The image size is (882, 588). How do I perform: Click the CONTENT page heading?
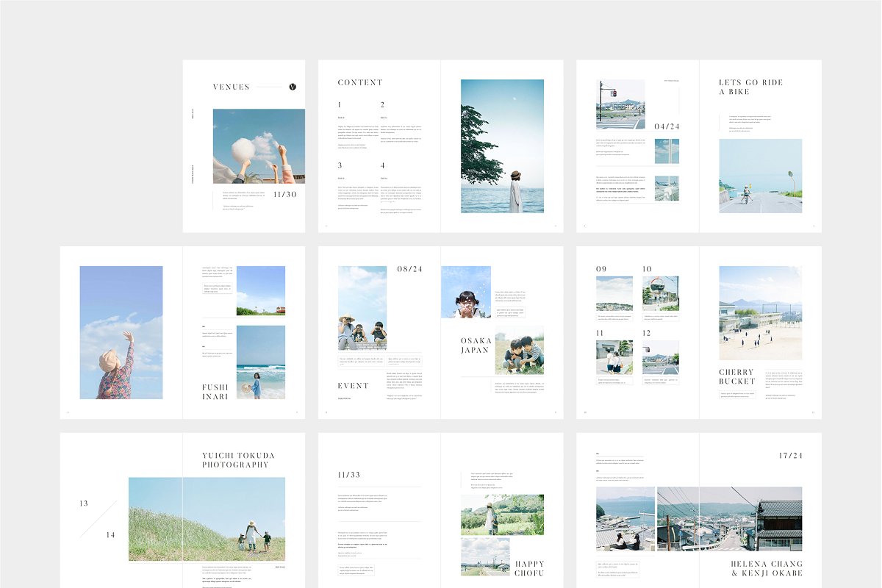tap(360, 82)
